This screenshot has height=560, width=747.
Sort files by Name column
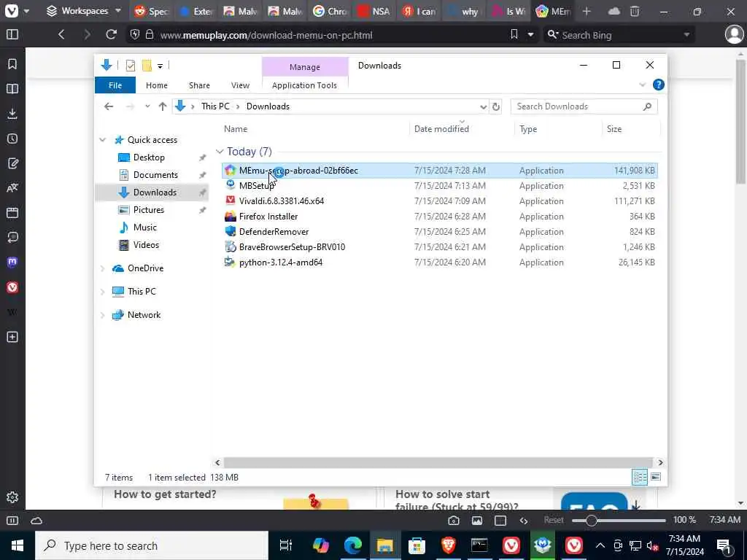pos(236,128)
